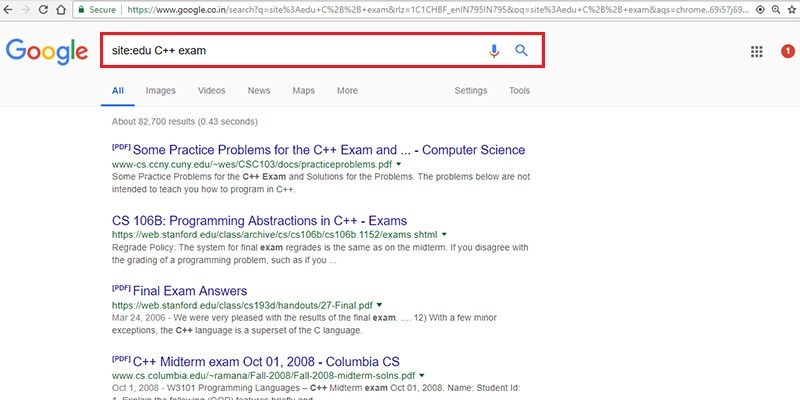Click the browser back arrow

click(10, 8)
